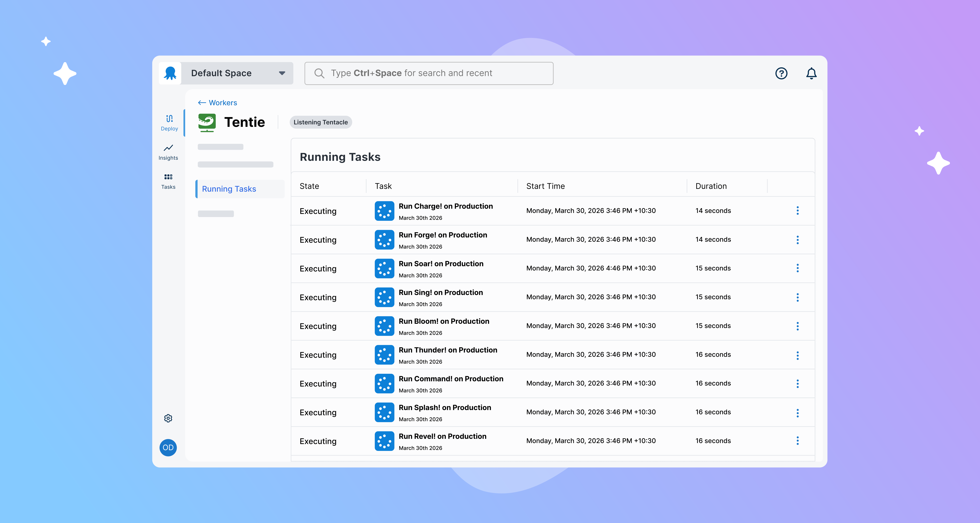Open the help question mark icon
This screenshot has height=523, width=980.
point(781,73)
